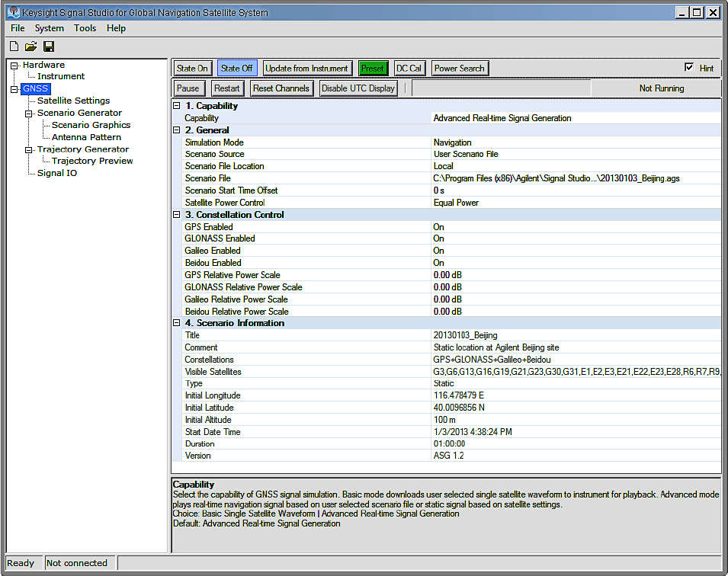The width and height of the screenshot is (728, 576).
Task: Click the Keysight application icon in title bar
Action: click(x=13, y=13)
